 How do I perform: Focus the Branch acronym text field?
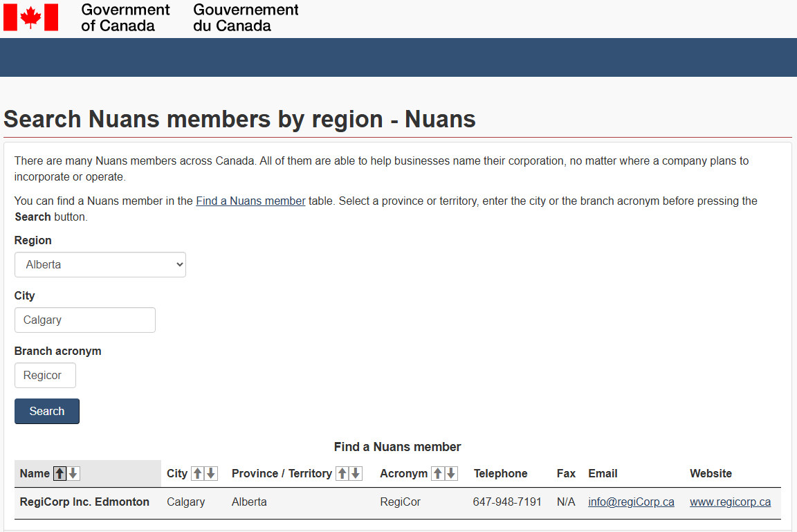45,375
